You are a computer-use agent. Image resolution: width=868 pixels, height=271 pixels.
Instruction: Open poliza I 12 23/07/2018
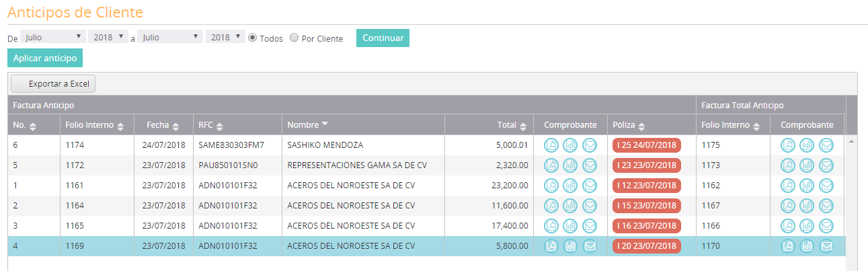tap(647, 185)
